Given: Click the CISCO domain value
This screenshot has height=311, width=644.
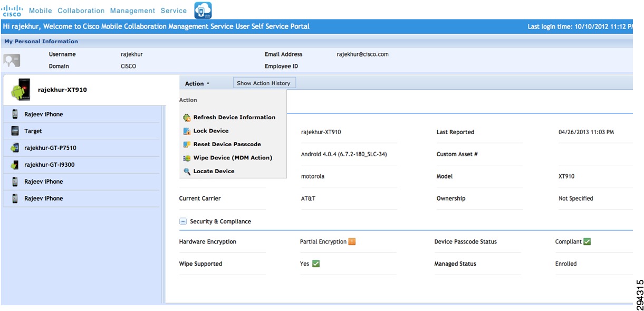Looking at the screenshot, I should [x=128, y=67].
